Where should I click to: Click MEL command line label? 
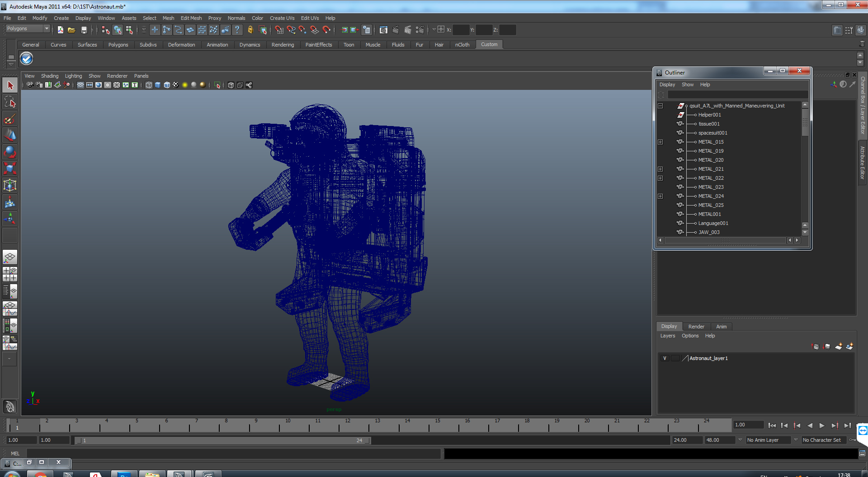tap(15, 454)
